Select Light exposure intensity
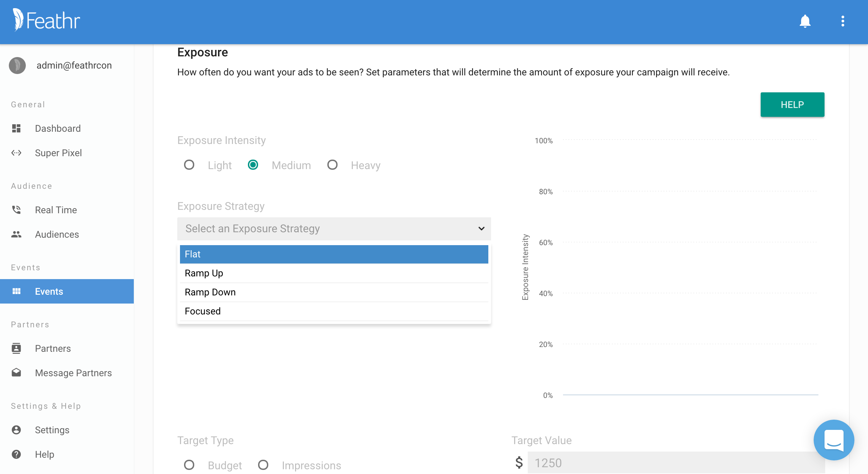 pos(189,165)
